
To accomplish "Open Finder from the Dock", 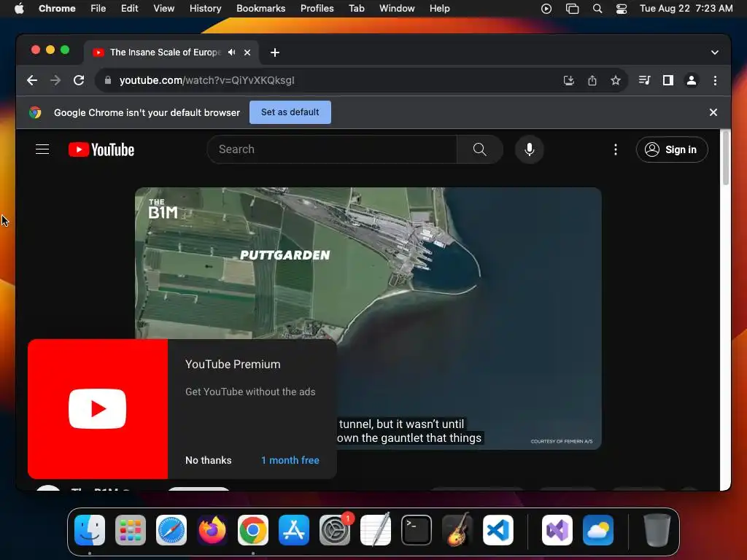I will (x=90, y=530).
